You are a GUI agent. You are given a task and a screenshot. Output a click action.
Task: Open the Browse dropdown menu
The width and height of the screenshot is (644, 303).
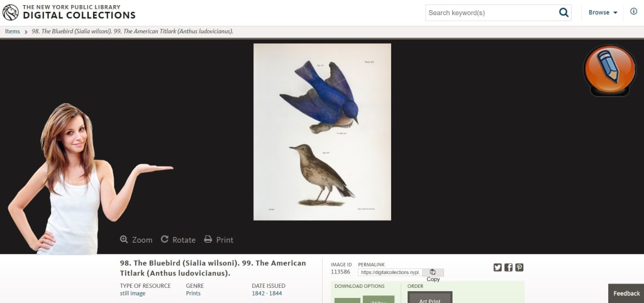coord(603,13)
